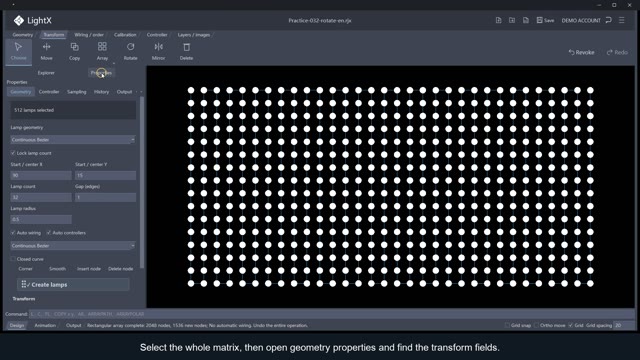Switch to the Layers / images tab
Viewport: 640px width, 360px height.
194,35
